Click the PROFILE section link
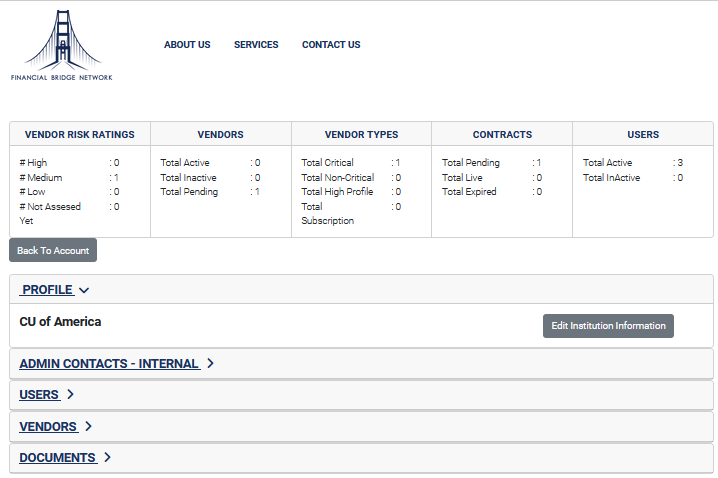This screenshot has height=478, width=718. pos(47,290)
